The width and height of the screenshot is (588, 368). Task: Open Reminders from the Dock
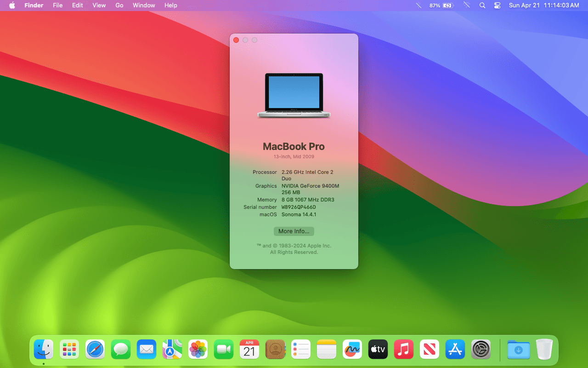[x=300, y=349]
